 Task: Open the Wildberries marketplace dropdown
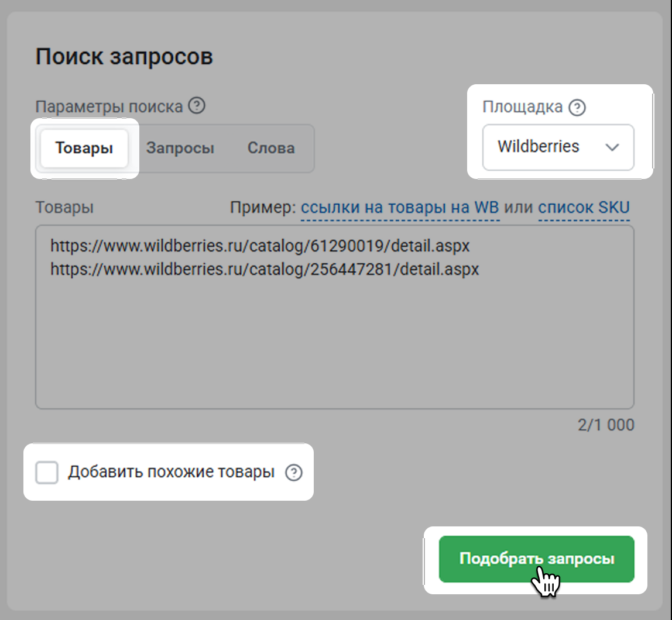click(557, 147)
